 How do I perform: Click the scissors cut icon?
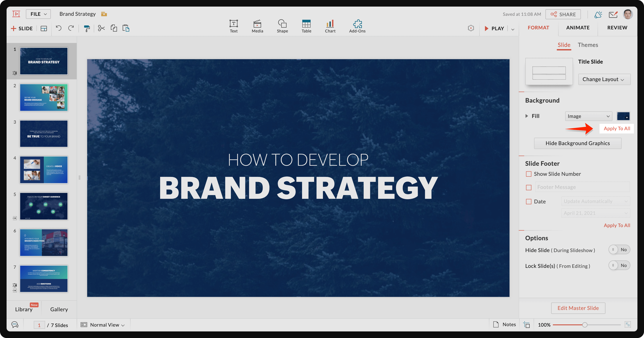pos(101,28)
